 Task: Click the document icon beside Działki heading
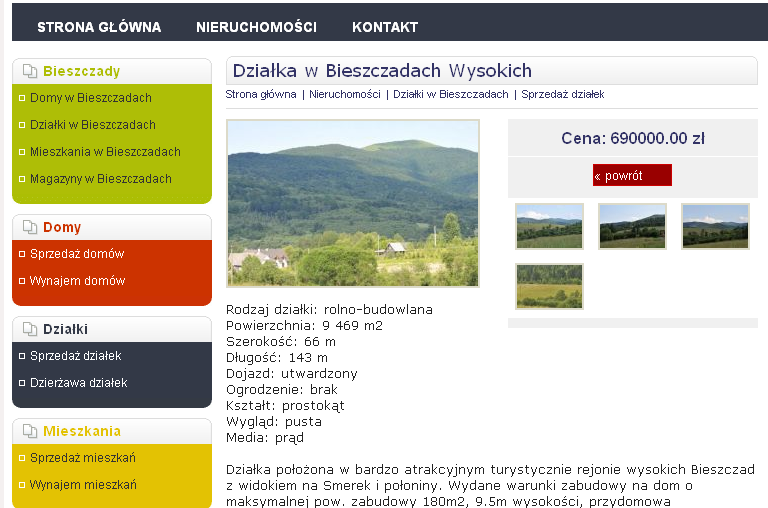(x=30, y=329)
